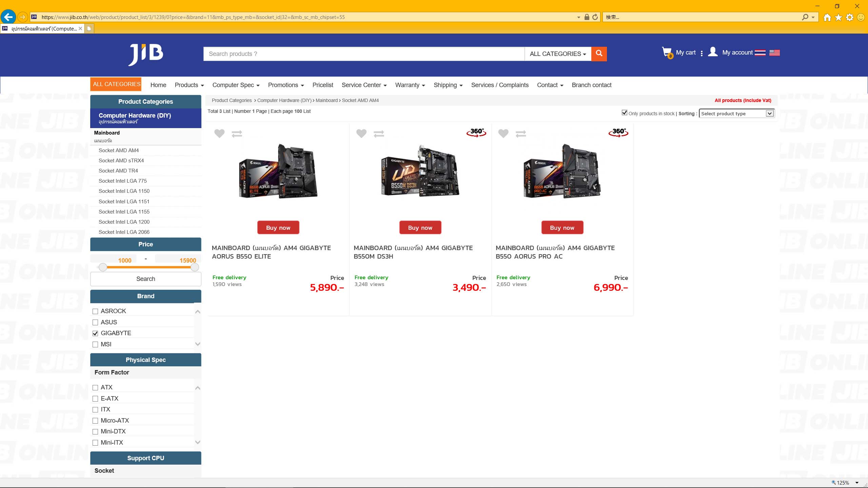This screenshot has width=868, height=488.
Task: Expand the Service Center menu
Action: point(364,85)
